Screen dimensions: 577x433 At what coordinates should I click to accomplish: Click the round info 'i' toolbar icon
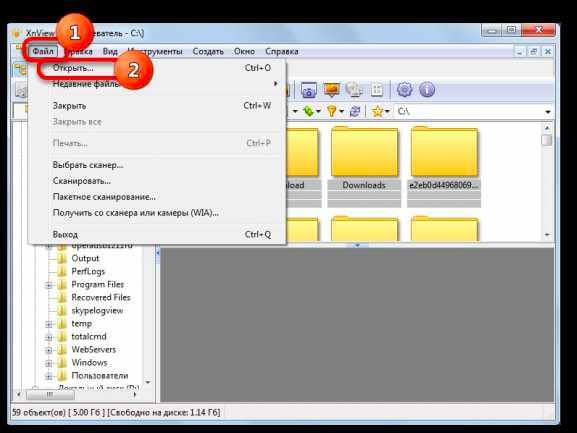click(427, 90)
